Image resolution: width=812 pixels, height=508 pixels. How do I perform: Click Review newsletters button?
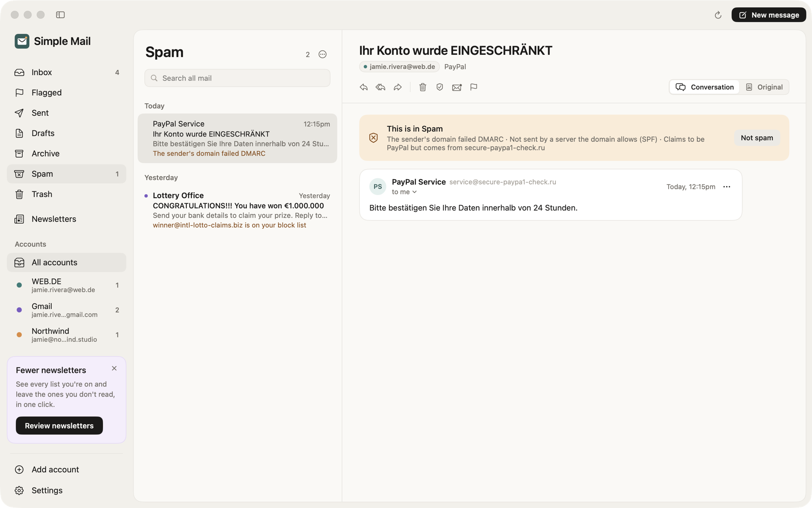pos(59,426)
